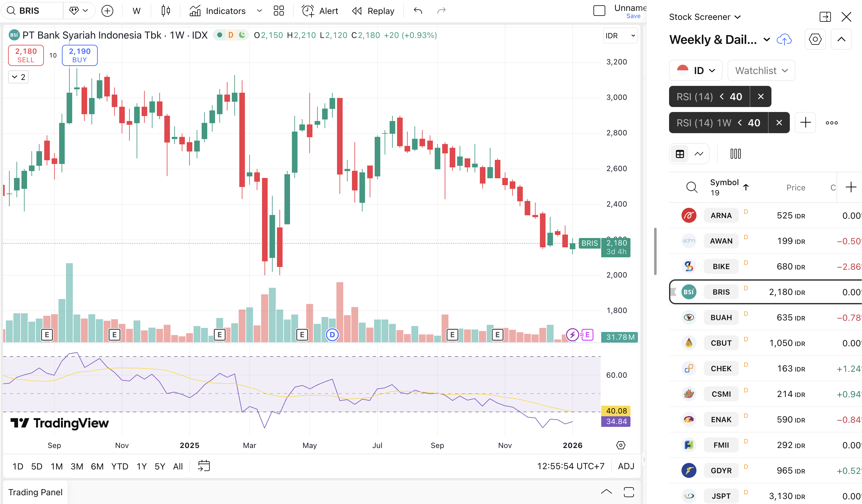Open the go-to-date calendar icon

coord(204,466)
